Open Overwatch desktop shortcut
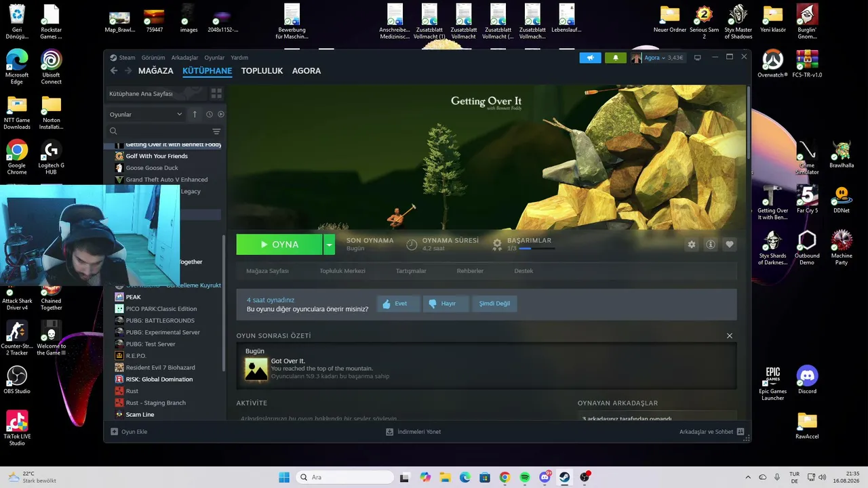 [x=772, y=64]
